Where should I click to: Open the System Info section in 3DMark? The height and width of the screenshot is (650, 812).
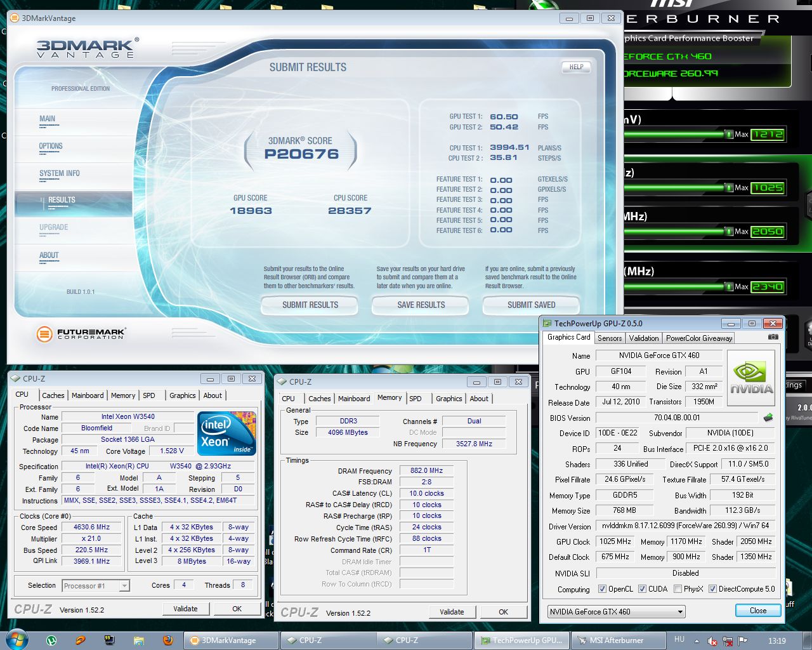tap(60, 173)
